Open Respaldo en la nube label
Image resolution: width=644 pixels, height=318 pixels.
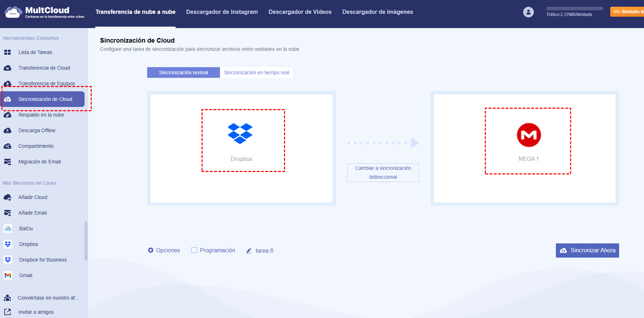tap(41, 115)
